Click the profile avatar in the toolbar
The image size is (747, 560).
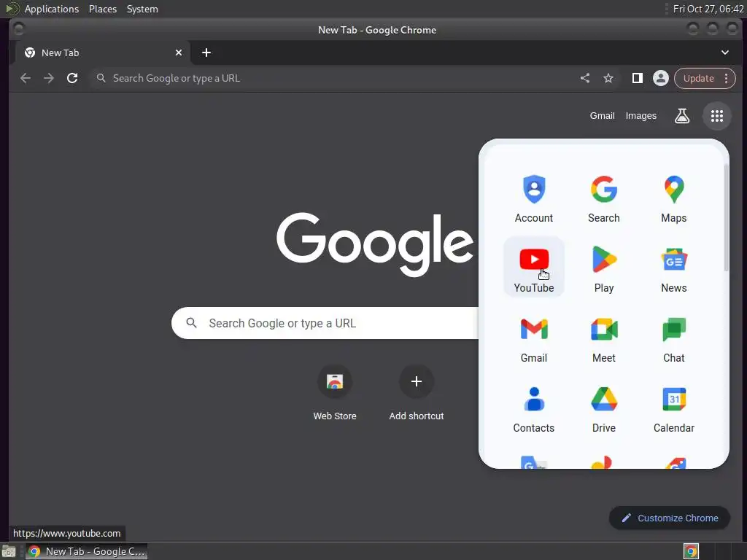[x=660, y=78]
